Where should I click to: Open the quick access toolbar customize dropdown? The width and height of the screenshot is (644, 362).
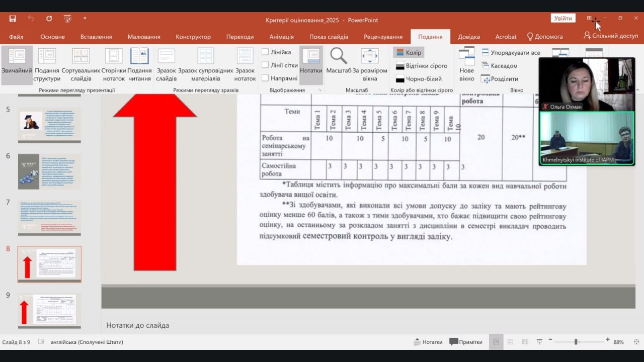click(x=85, y=19)
